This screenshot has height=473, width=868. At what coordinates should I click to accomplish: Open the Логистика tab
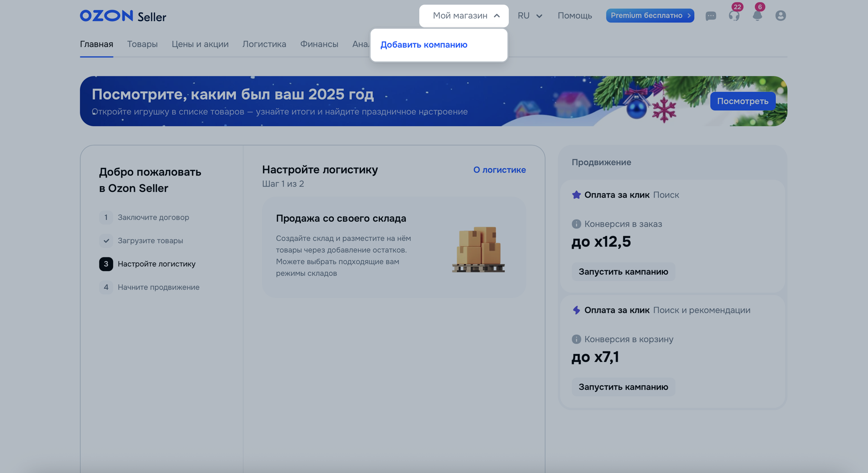pyautogui.click(x=264, y=44)
